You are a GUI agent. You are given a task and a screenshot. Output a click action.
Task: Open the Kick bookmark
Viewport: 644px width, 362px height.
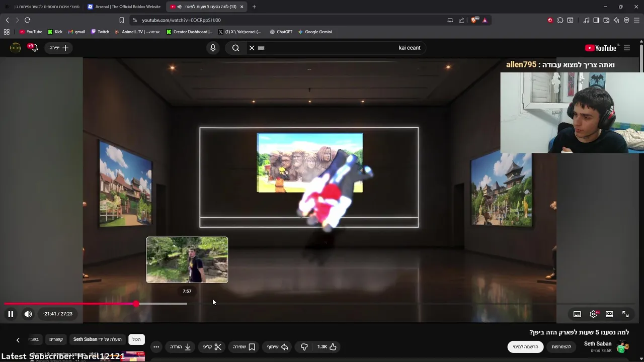point(55,32)
